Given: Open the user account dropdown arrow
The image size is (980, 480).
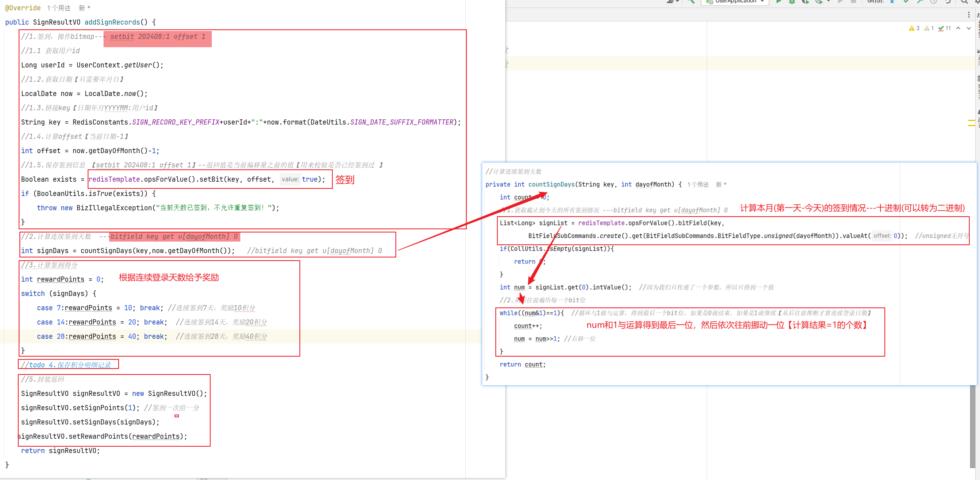Looking at the screenshot, I should coord(677,2).
